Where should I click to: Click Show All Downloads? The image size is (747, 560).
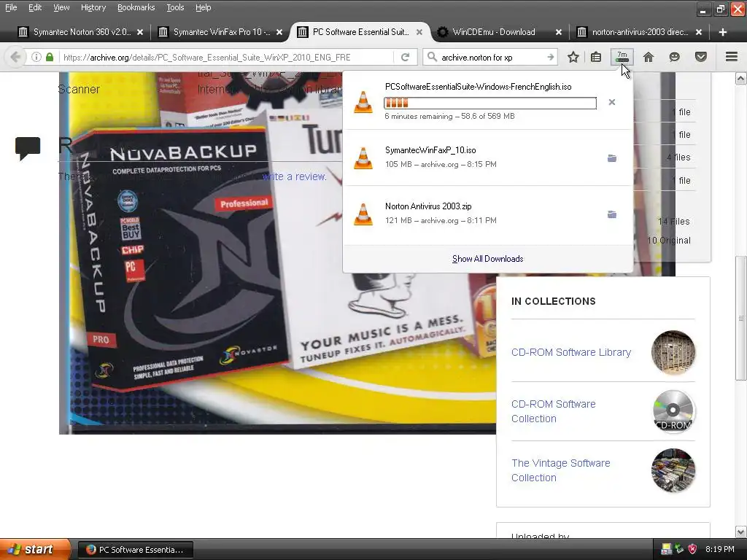(x=488, y=259)
